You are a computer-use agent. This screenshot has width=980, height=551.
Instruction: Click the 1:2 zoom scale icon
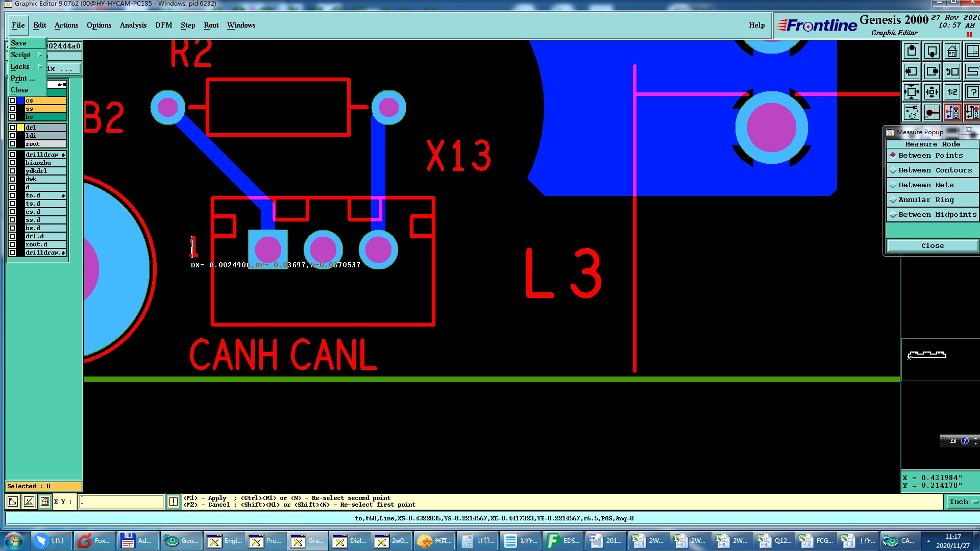[952, 92]
